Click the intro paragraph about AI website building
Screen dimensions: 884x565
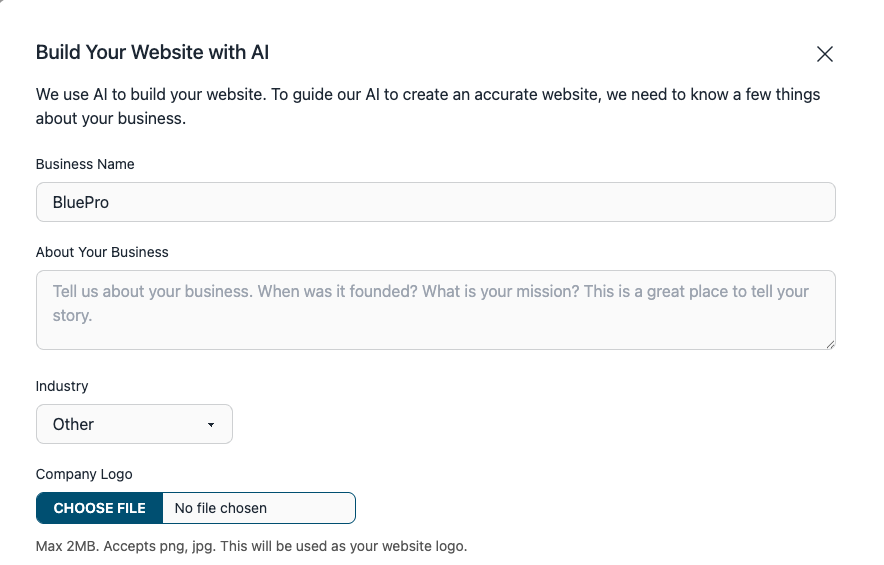(428, 106)
